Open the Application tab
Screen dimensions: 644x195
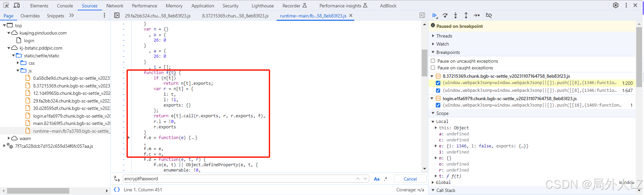tap(203, 6)
